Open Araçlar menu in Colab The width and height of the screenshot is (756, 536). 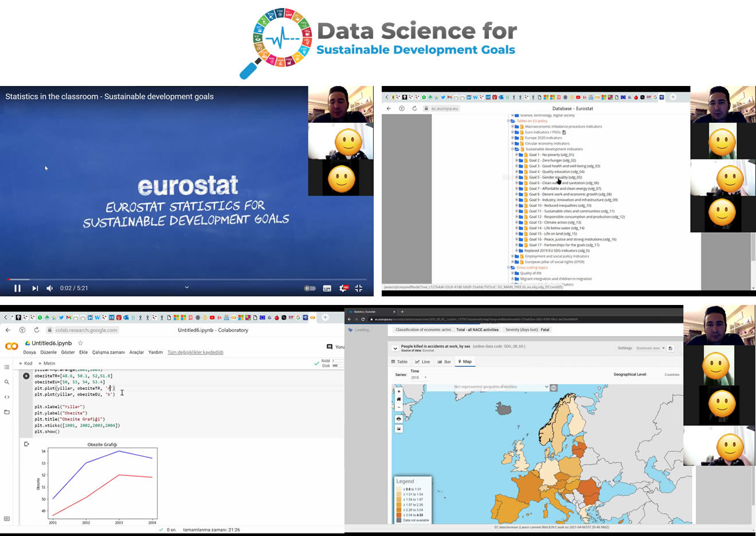tap(136, 353)
